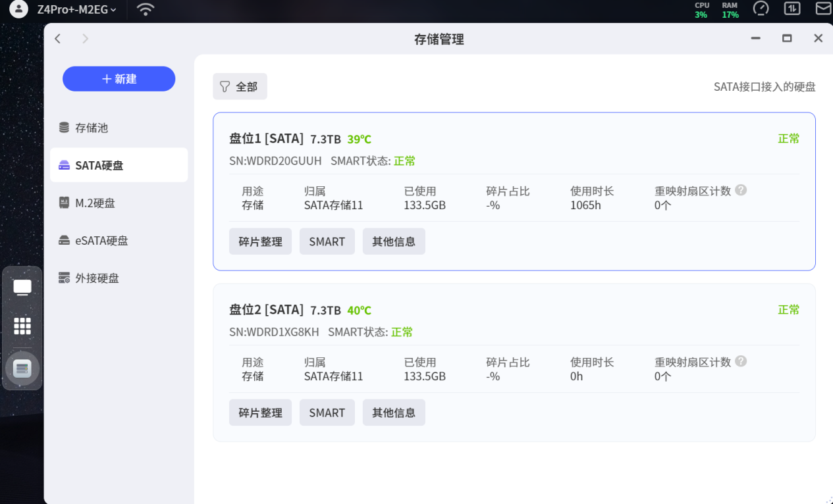Click 碎片整理 for 盘位2
Image resolution: width=833 pixels, height=504 pixels.
click(260, 413)
